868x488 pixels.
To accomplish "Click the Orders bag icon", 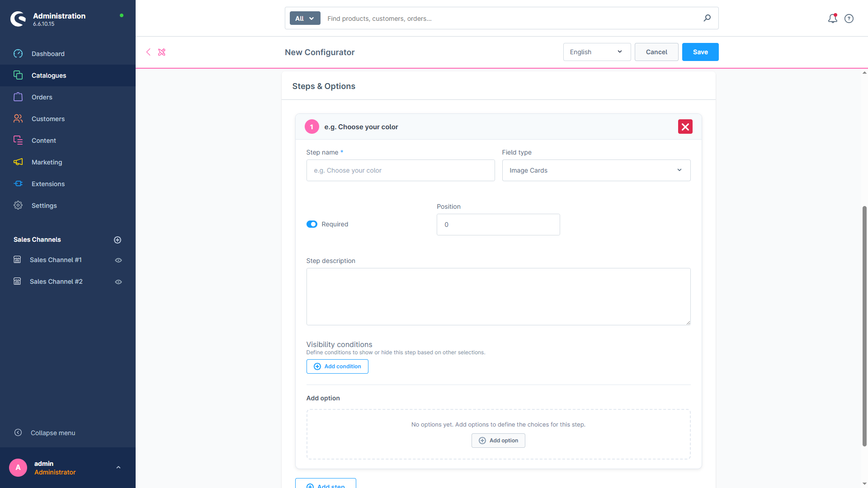I will point(18,97).
